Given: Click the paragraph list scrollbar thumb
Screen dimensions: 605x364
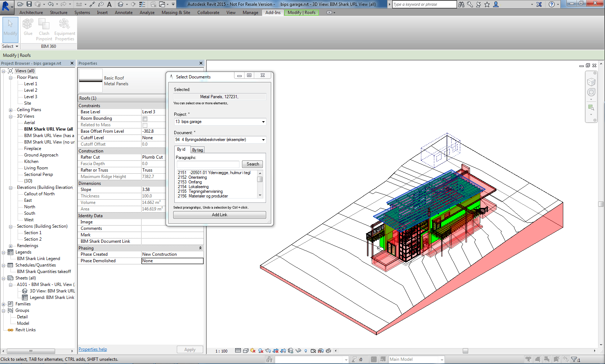Looking at the screenshot, I should point(260,179).
